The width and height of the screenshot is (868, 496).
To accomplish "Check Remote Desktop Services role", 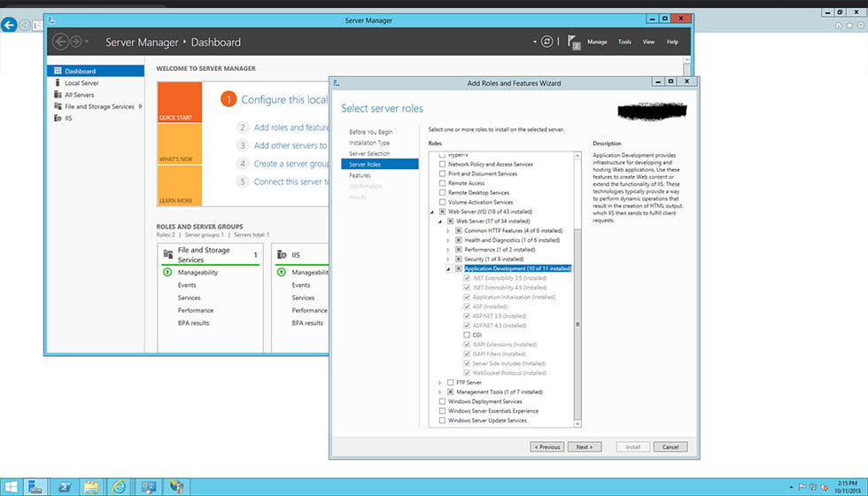I will tap(442, 193).
